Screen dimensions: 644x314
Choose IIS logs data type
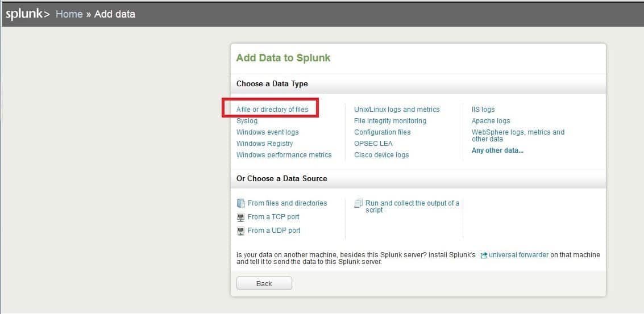(483, 110)
